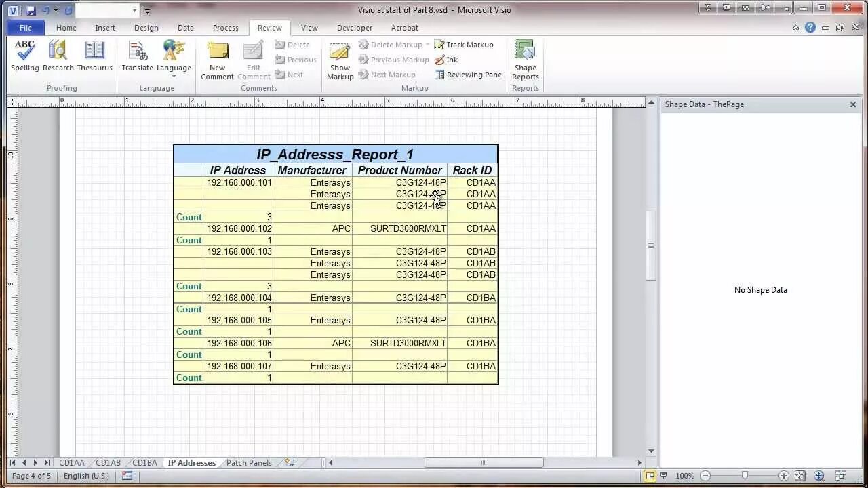Screen dimensions: 868x488
Task: Expand the Delete Markup dropdown arrow
Action: click(x=427, y=45)
